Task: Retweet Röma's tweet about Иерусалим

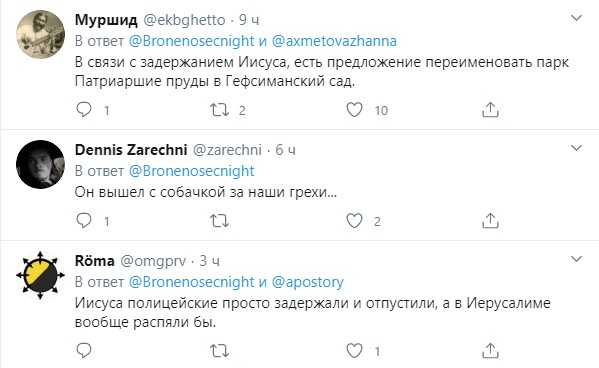Action: (x=219, y=350)
